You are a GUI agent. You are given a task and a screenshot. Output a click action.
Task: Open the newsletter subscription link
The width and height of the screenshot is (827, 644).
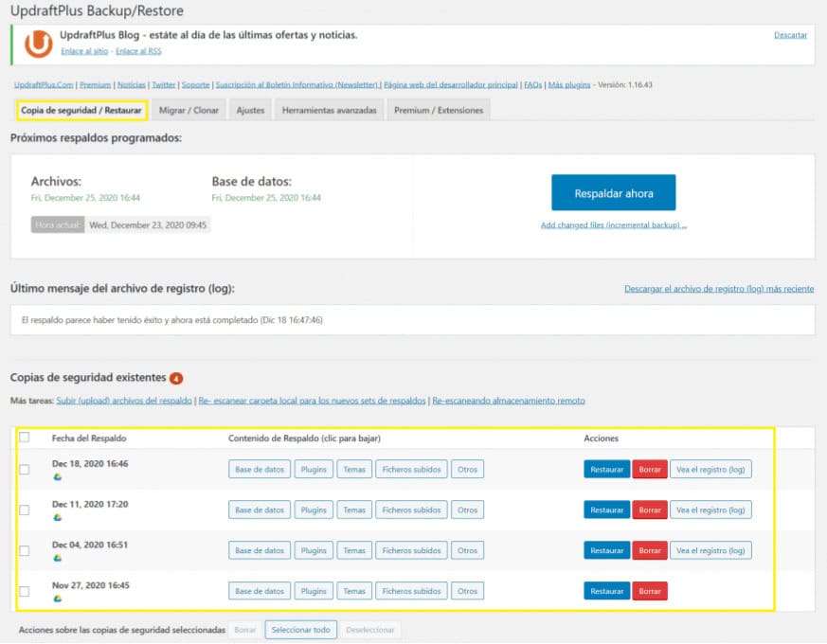tap(297, 85)
